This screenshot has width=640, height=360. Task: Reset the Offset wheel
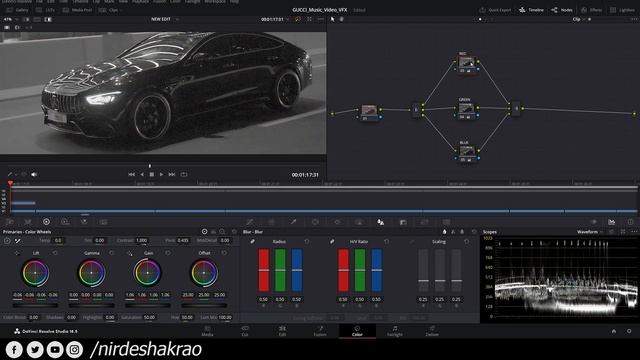(224, 253)
